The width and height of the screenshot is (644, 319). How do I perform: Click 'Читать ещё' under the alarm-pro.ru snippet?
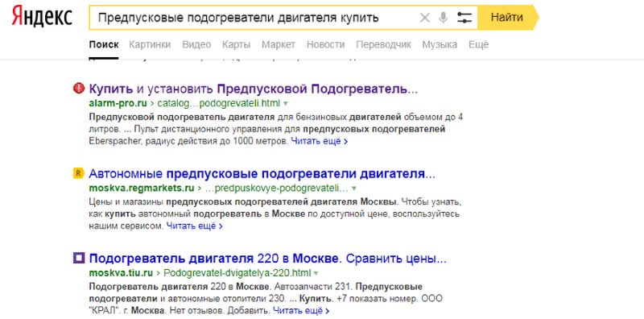click(x=320, y=142)
